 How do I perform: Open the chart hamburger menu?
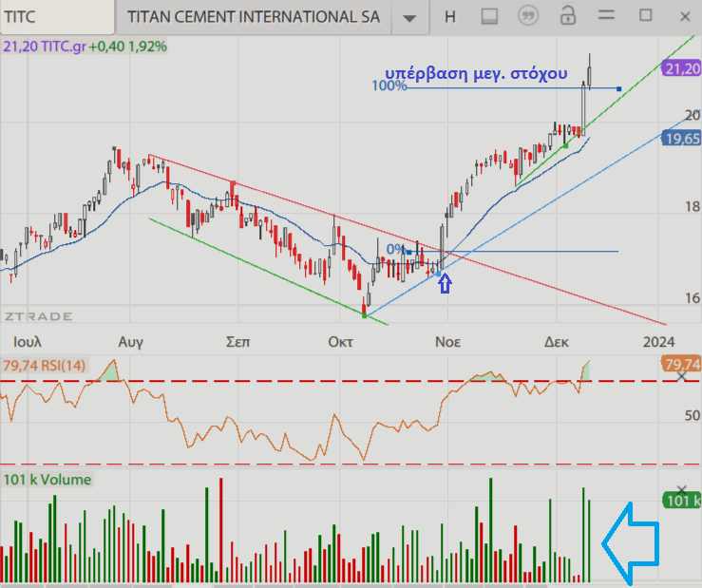[x=606, y=15]
